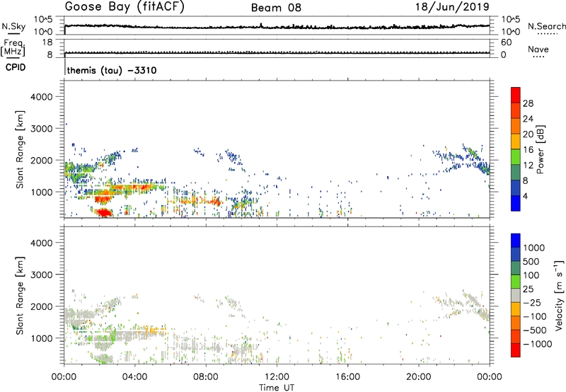Click the 'Time UT' axis label
This screenshot has width=566, height=392.
(x=277, y=388)
